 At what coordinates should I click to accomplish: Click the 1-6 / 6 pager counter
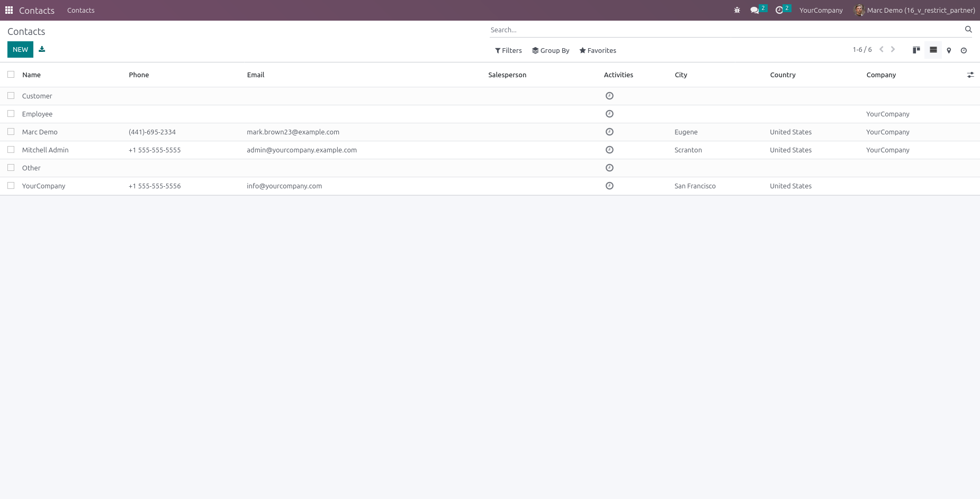(862, 49)
